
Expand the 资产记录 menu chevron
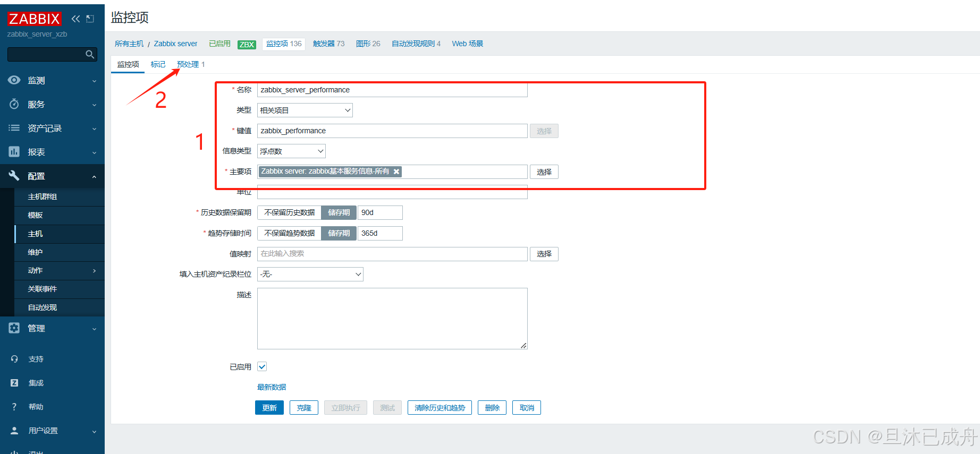coord(95,129)
